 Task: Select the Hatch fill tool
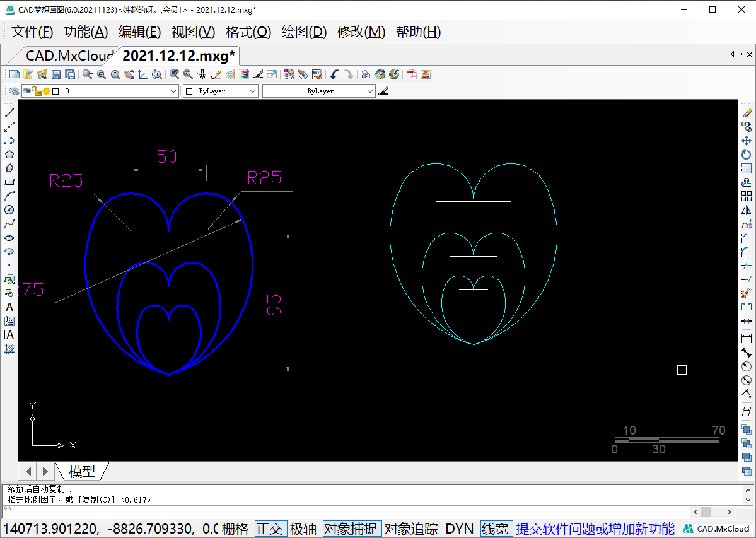click(9, 349)
